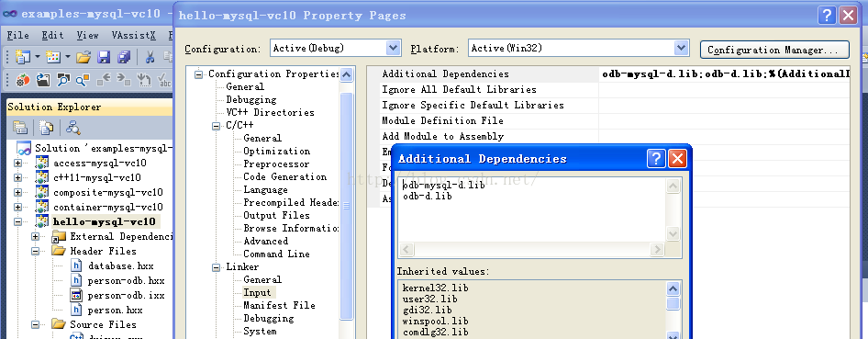
Task: Collapse the Header Files folder
Action: click(36, 251)
